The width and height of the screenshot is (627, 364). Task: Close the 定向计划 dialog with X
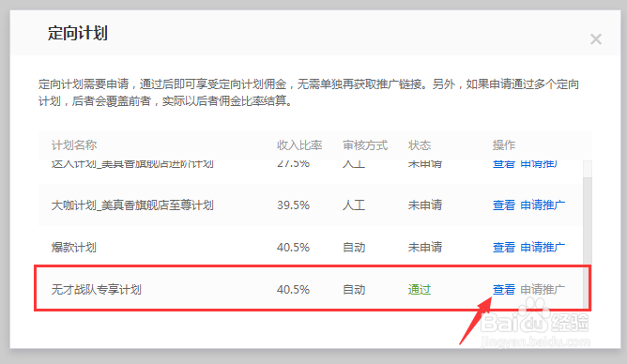[x=596, y=39]
